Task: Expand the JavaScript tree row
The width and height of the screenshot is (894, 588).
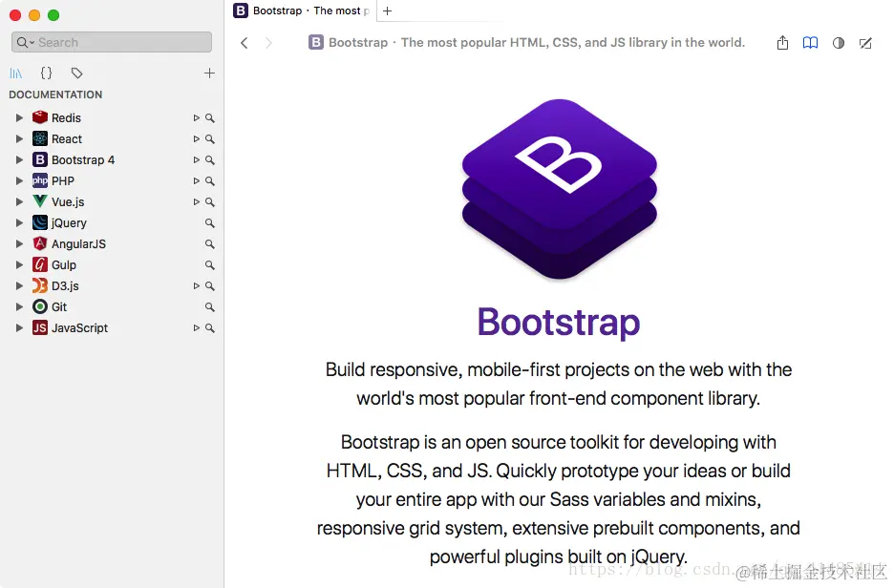Action: tap(19, 327)
